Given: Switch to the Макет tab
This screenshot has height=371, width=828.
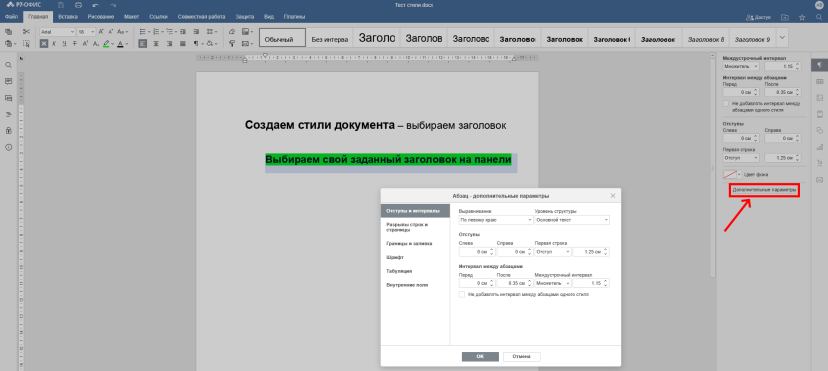Looking at the screenshot, I should [131, 17].
